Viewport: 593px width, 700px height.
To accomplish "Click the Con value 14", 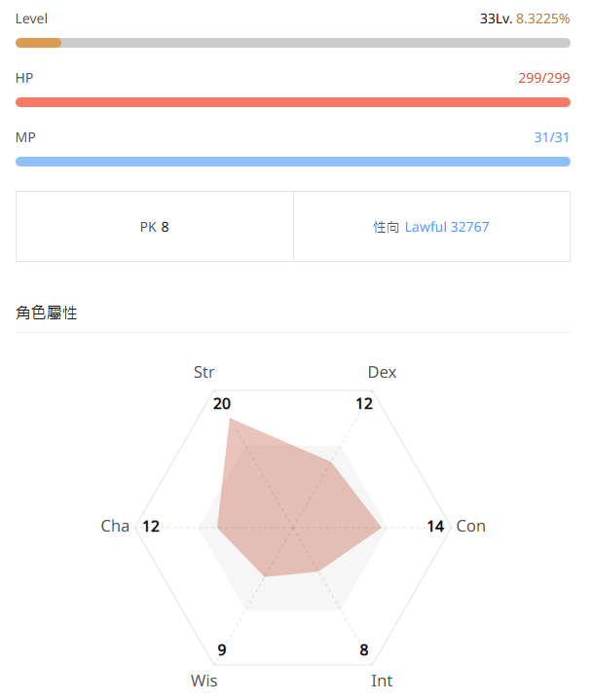I will tap(435, 526).
